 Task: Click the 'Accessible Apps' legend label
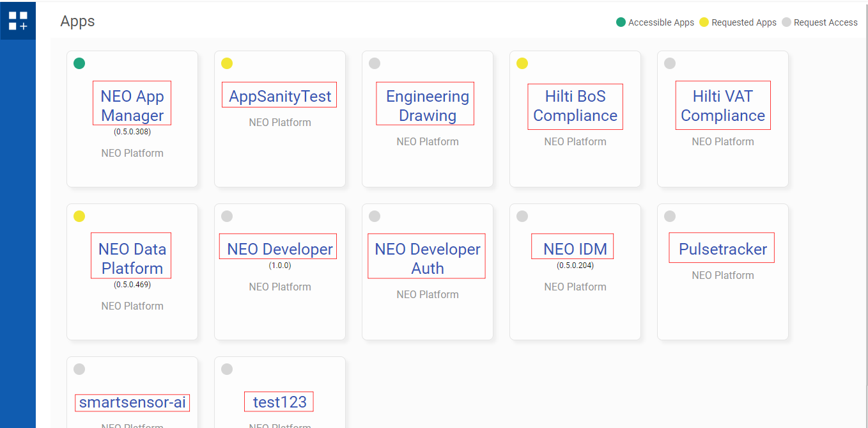tap(661, 22)
